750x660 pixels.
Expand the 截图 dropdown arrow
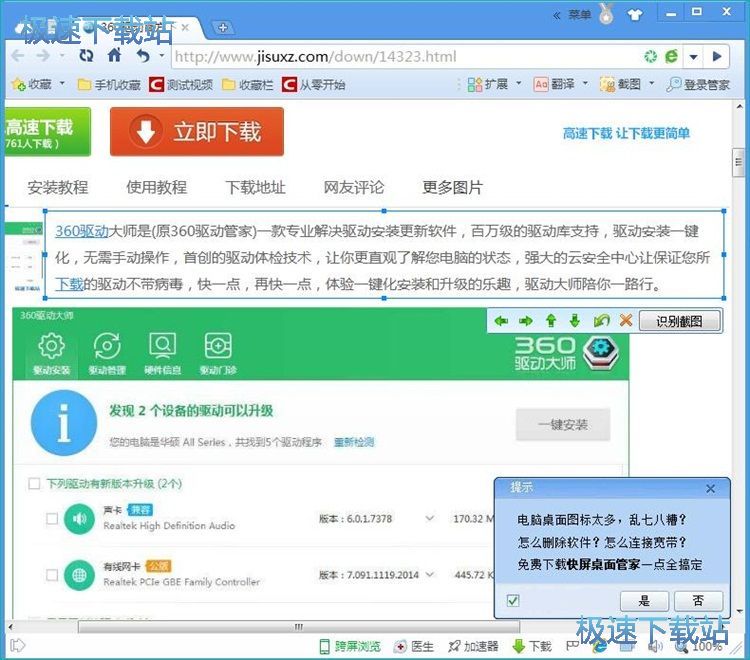[x=651, y=84]
